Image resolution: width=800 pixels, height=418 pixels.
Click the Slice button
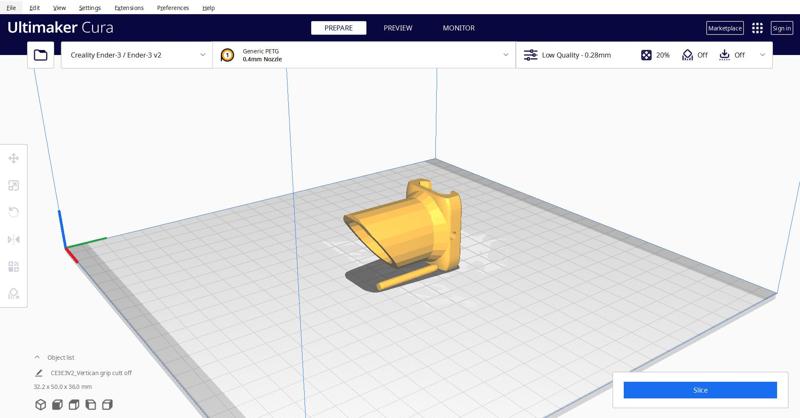coord(700,390)
